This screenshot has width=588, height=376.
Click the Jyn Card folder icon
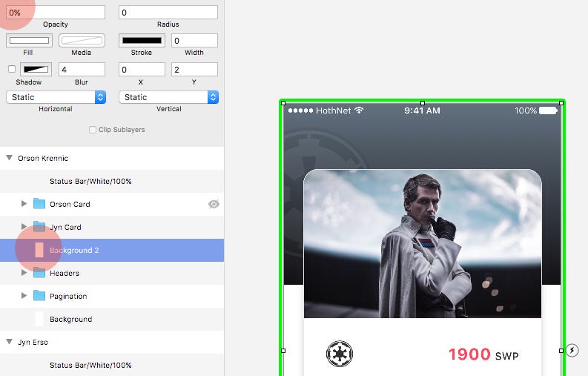39,227
